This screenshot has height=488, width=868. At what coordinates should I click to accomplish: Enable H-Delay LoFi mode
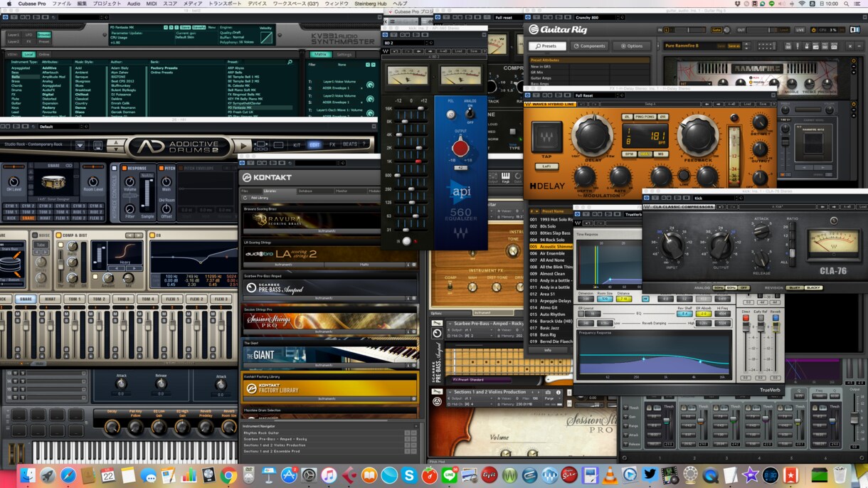click(x=546, y=166)
